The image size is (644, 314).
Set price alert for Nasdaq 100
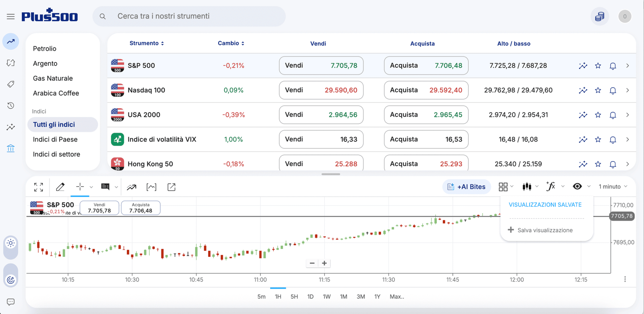click(x=613, y=90)
